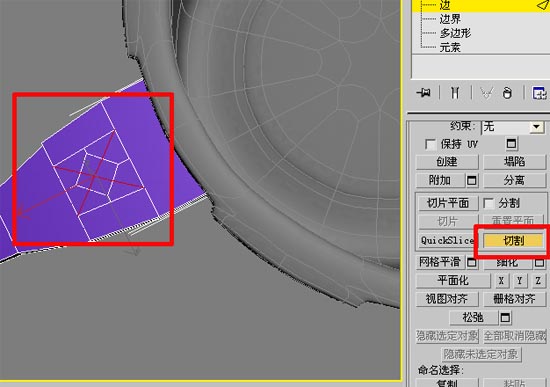Click the 切割 cut button
The width and height of the screenshot is (550, 387).
point(514,241)
